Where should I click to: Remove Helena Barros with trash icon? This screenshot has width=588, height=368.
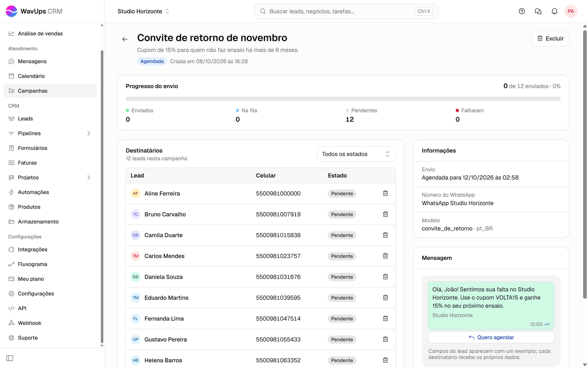pyautogui.click(x=385, y=360)
